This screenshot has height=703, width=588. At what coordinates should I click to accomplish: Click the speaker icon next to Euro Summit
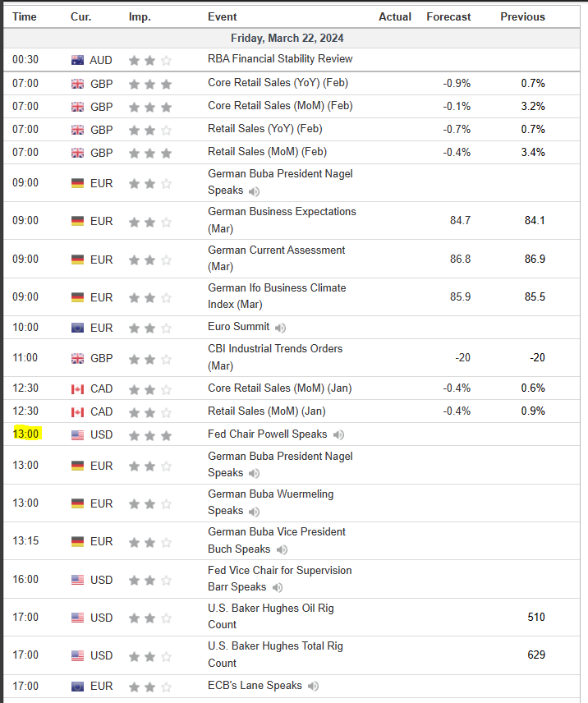pyautogui.click(x=281, y=327)
